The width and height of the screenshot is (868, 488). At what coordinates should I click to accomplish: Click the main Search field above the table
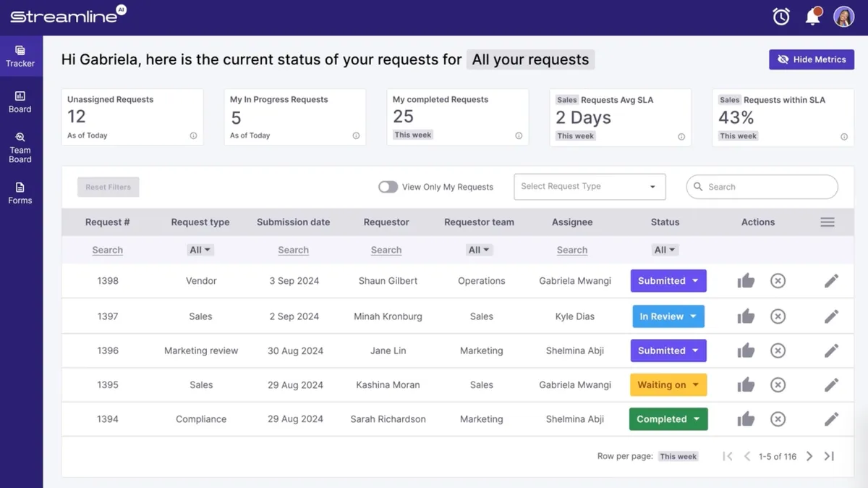pos(762,187)
